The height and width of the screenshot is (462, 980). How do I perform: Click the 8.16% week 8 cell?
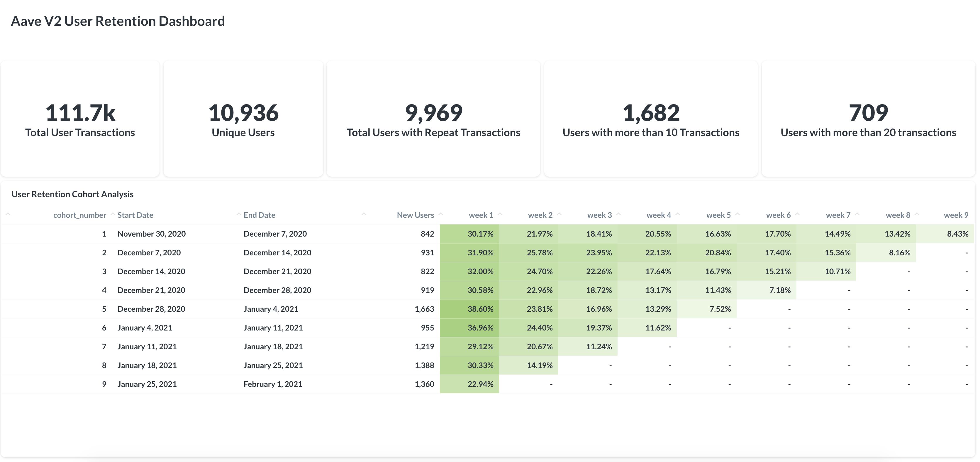pos(886,252)
